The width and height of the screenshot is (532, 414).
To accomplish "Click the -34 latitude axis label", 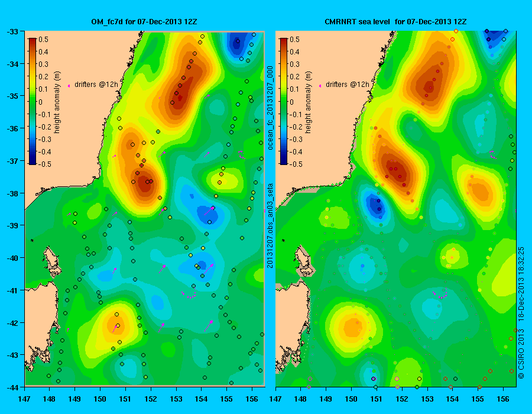I will 12,64.
